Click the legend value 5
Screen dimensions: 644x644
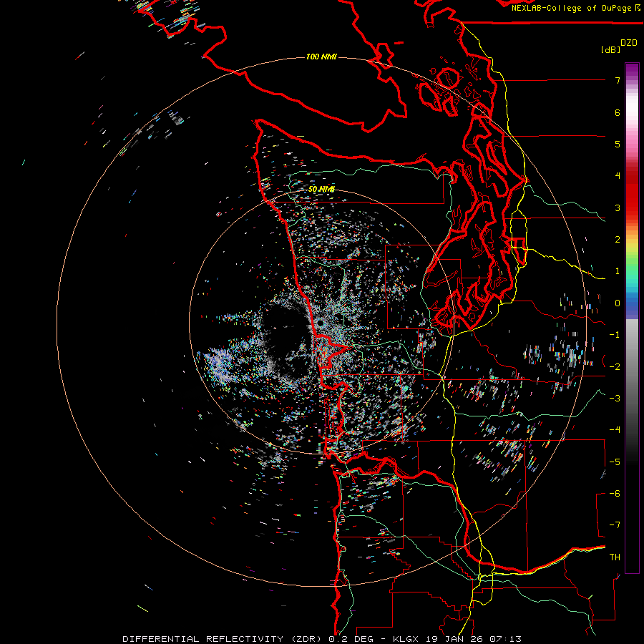(618, 144)
